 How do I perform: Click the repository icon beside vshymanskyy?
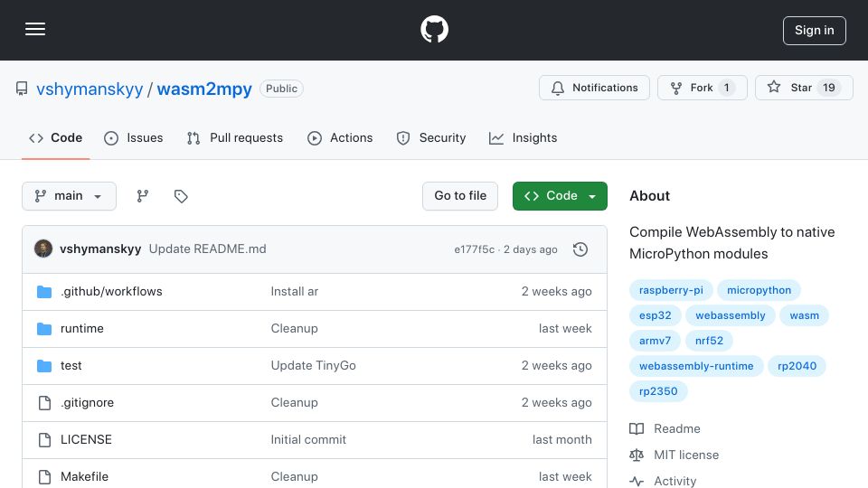tap(22, 89)
